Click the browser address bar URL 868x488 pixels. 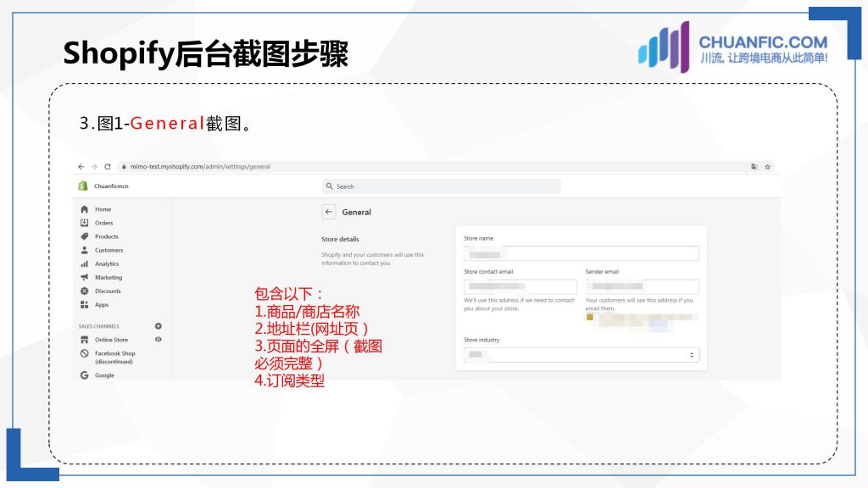pos(200,167)
